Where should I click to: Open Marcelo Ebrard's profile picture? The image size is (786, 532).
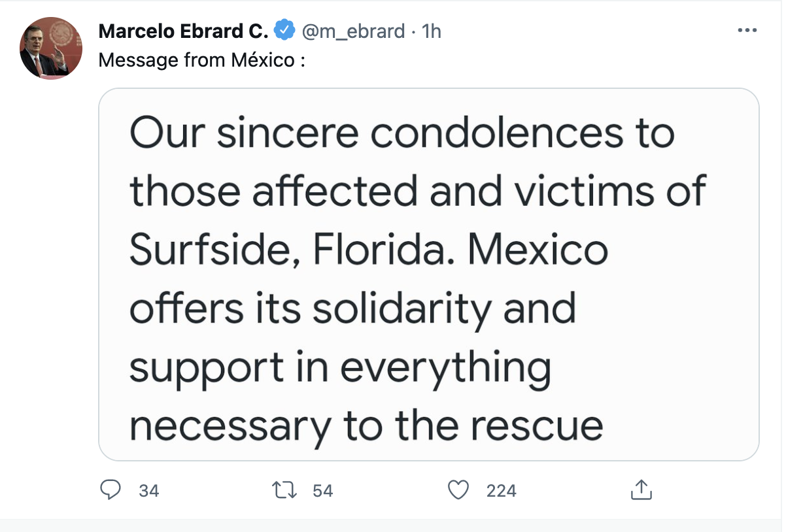coord(50,48)
